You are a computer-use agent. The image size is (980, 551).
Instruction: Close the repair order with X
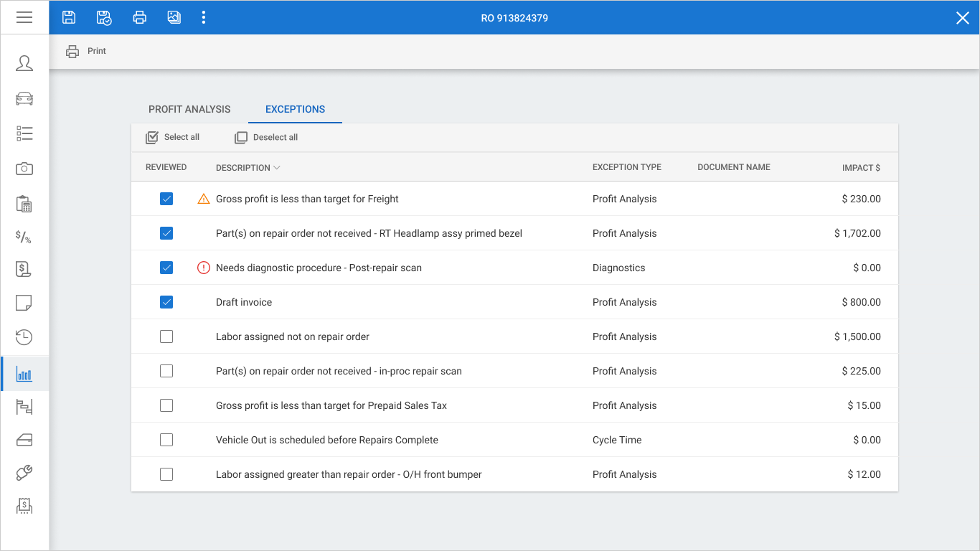tap(963, 18)
